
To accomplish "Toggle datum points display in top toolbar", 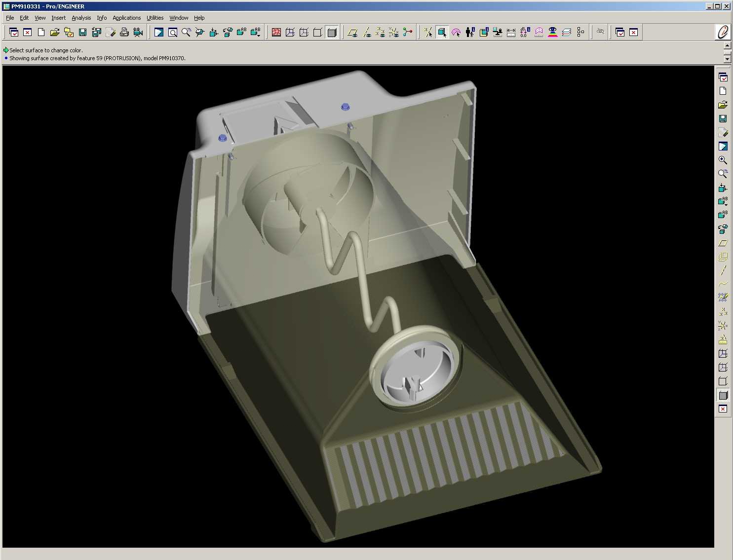I will point(380,33).
